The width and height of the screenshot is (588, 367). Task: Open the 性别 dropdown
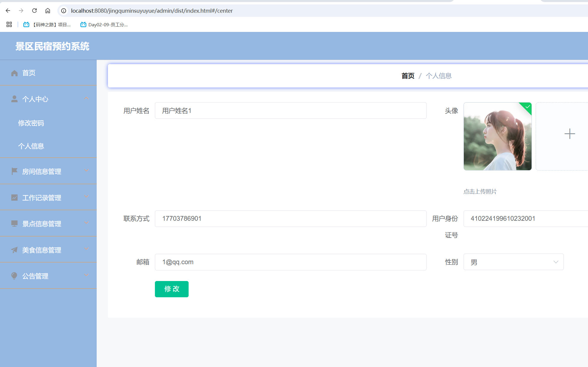[514, 262]
